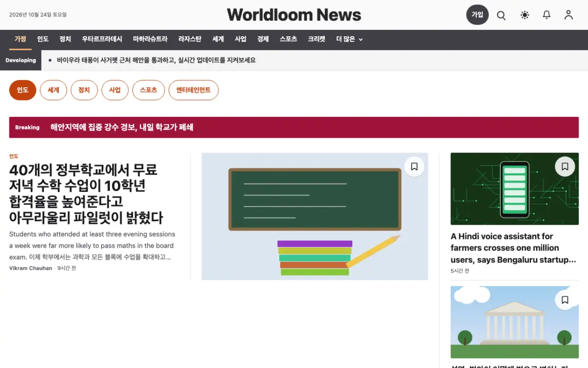Select the 인도 filter chip
The width and height of the screenshot is (588, 368).
tap(23, 90)
